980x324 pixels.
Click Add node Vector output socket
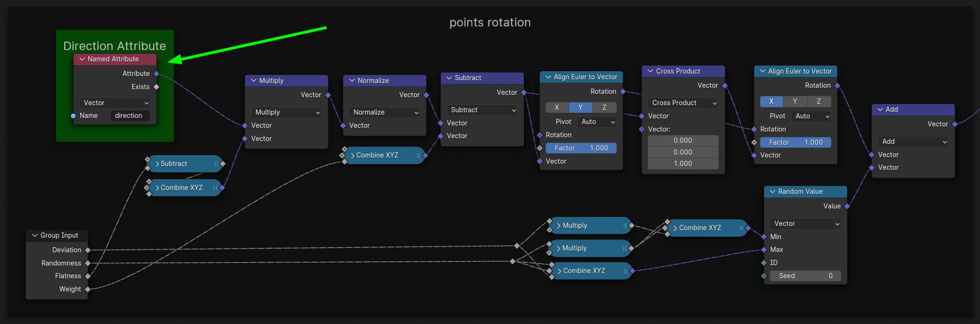(x=955, y=124)
